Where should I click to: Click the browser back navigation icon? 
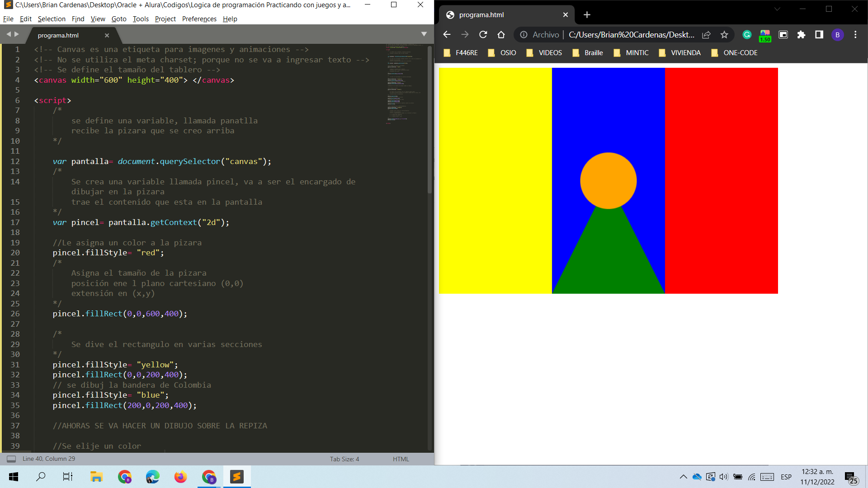pos(447,34)
